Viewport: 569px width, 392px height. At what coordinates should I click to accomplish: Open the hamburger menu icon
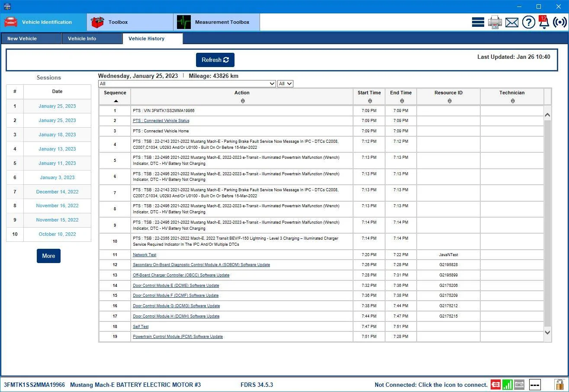[478, 22]
